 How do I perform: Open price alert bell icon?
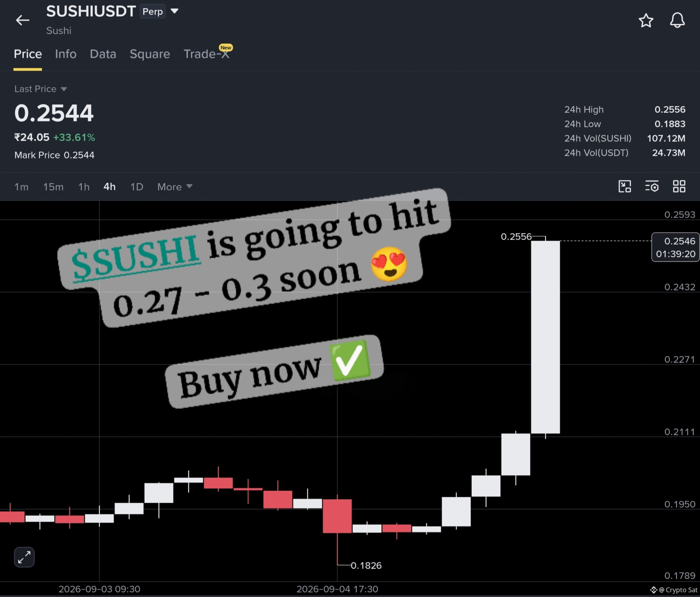tap(677, 20)
